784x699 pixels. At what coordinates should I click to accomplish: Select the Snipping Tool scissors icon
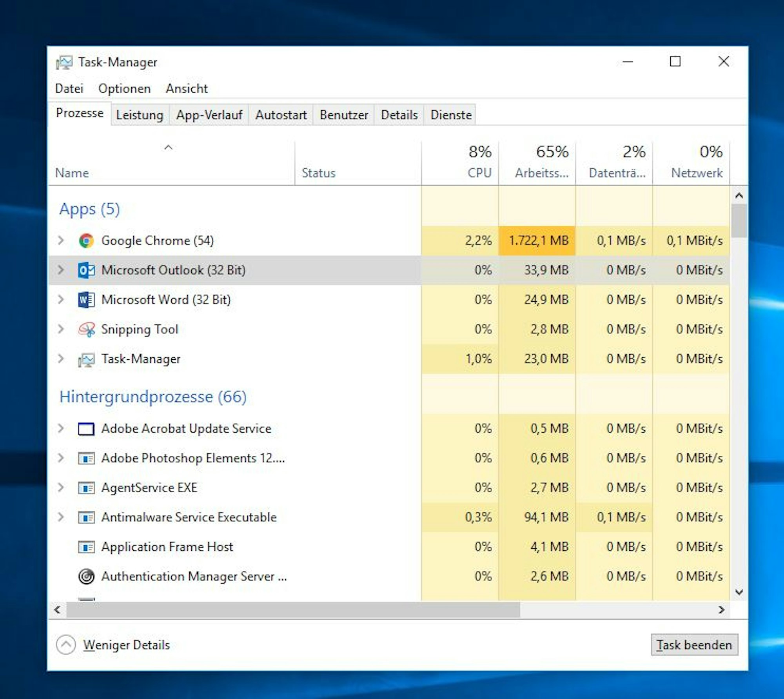(86, 329)
